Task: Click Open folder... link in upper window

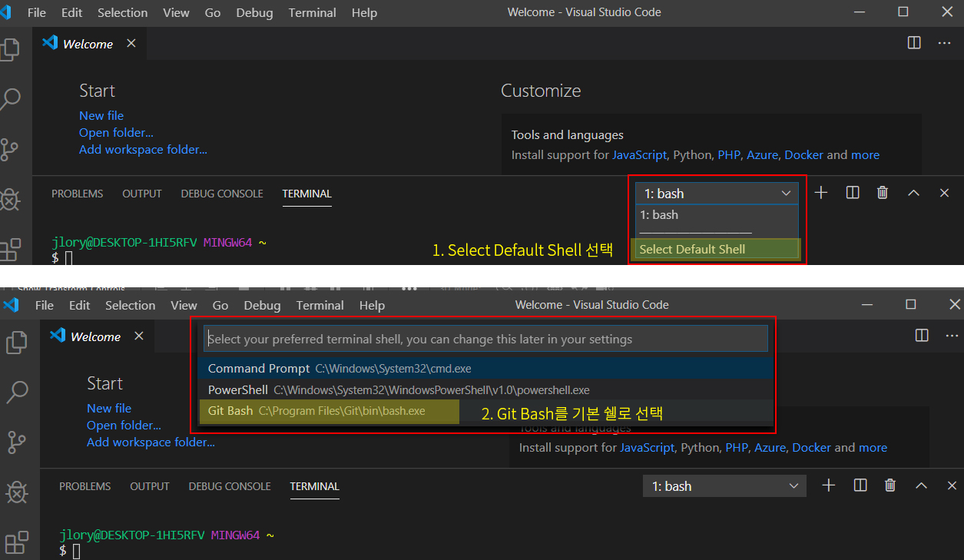Action: 116,132
